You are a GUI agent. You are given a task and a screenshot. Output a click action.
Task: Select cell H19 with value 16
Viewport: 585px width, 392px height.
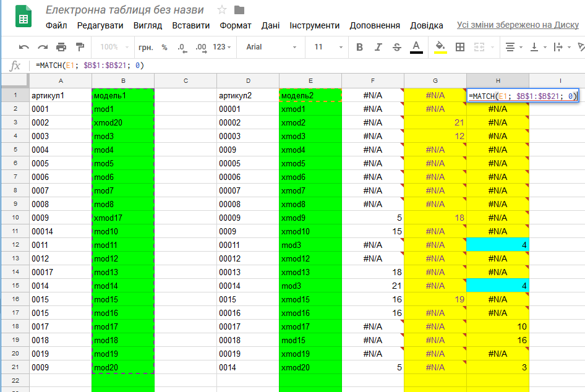[x=498, y=340]
